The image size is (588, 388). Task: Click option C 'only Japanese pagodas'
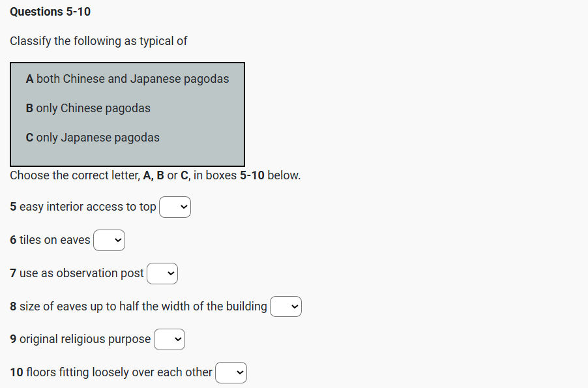(93, 138)
